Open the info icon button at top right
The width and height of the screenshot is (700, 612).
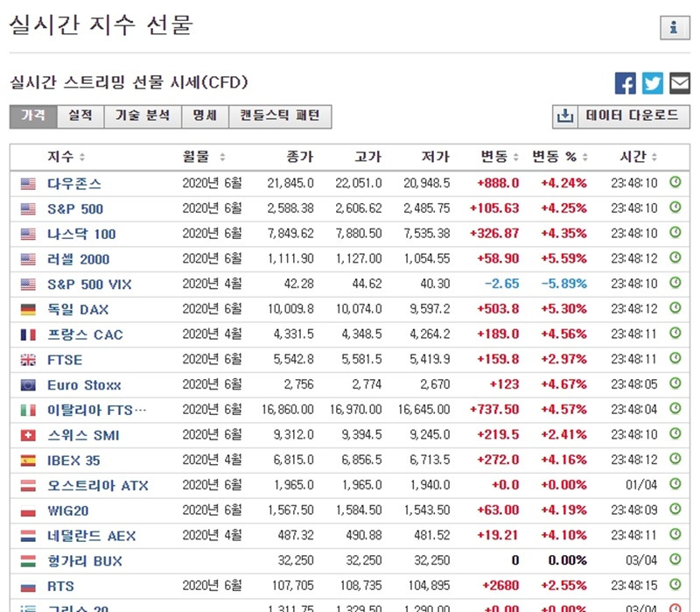[675, 28]
